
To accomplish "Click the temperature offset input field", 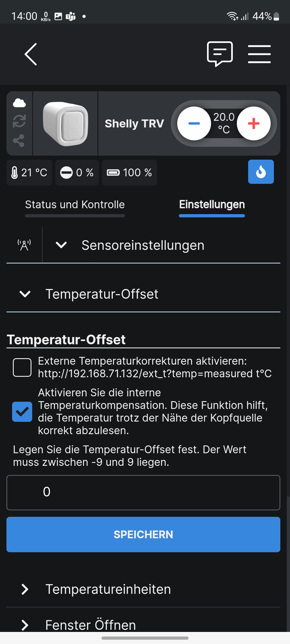I will coord(143,492).
